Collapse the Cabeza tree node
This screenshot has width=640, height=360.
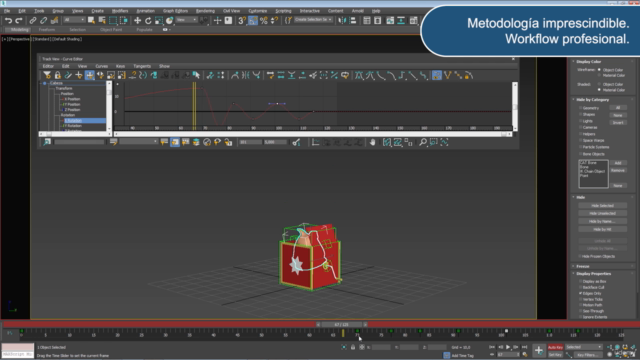tap(44, 83)
